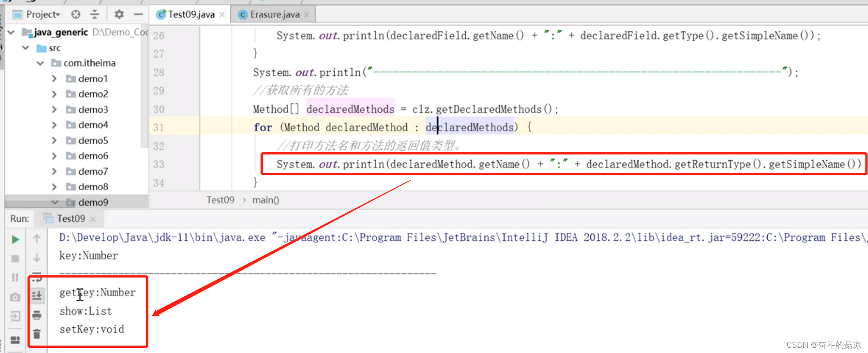Click declaredMethods variable on line 30
The height and width of the screenshot is (353, 868).
(350, 109)
